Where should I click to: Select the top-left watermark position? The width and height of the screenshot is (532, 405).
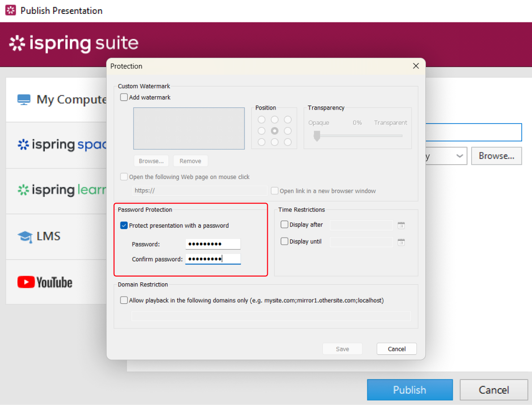261,119
